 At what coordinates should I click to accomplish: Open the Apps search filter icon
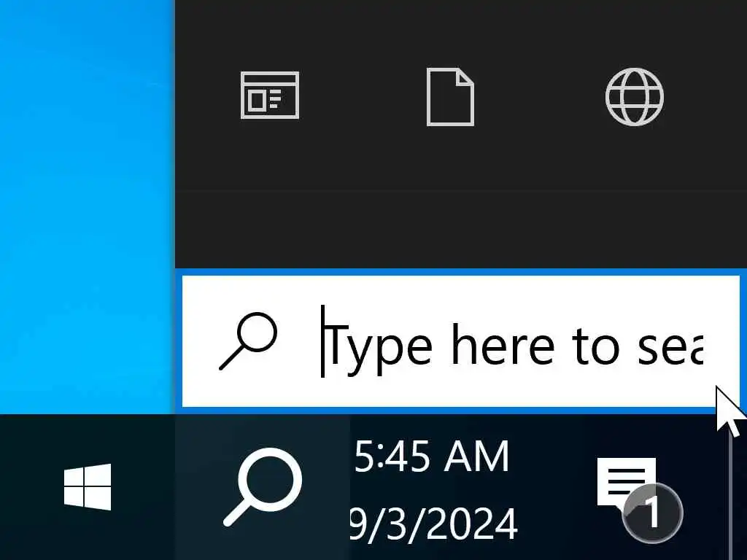tap(270, 96)
